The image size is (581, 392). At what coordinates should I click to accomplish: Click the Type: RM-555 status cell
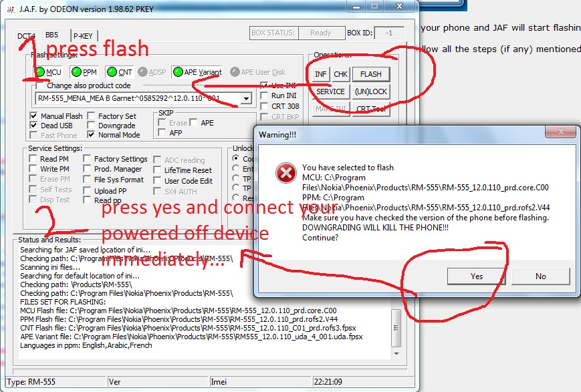point(56,381)
